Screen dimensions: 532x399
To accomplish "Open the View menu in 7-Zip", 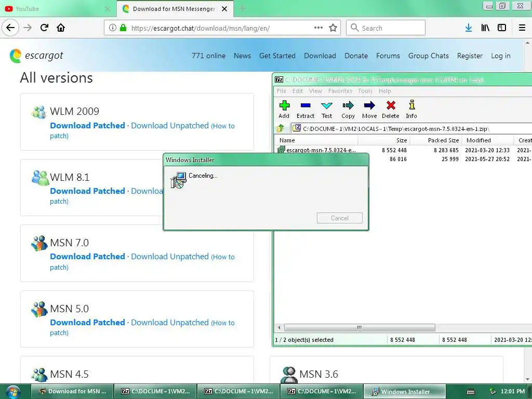I will click(x=315, y=91).
